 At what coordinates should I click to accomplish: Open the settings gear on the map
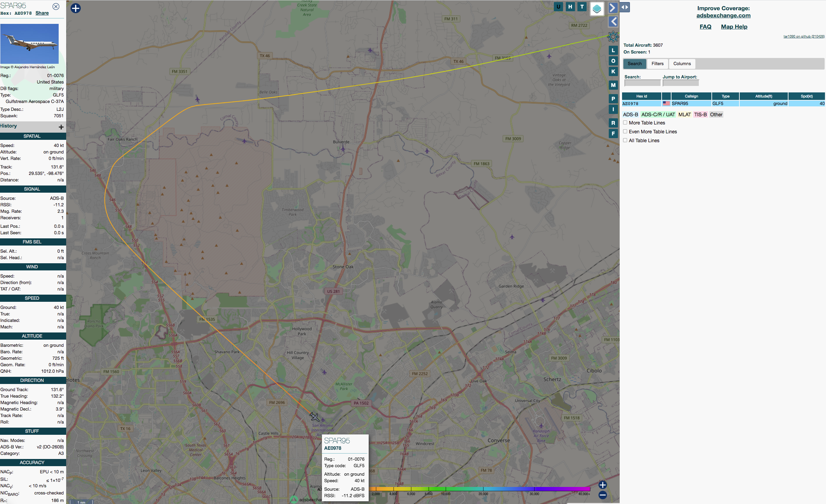(x=613, y=36)
